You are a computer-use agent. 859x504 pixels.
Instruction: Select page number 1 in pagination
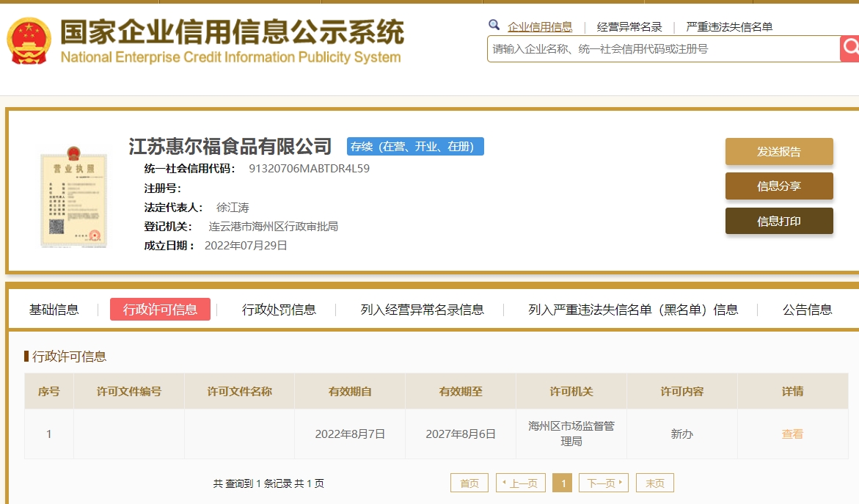pos(563,483)
